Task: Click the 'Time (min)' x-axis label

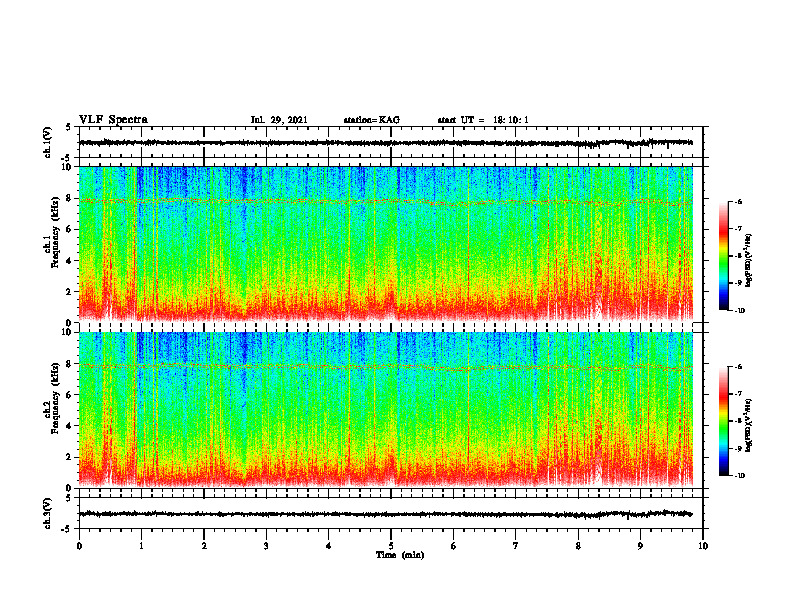Action: pos(400,555)
